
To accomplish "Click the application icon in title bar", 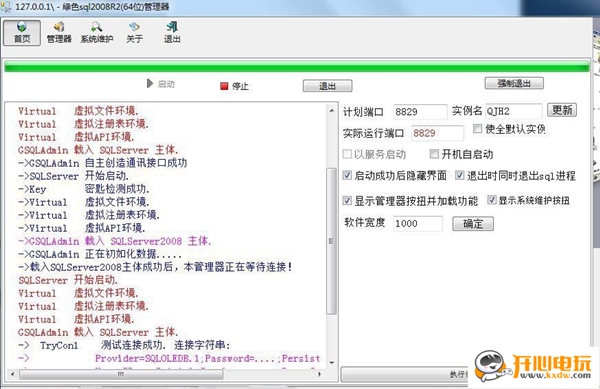I will 6,7.
